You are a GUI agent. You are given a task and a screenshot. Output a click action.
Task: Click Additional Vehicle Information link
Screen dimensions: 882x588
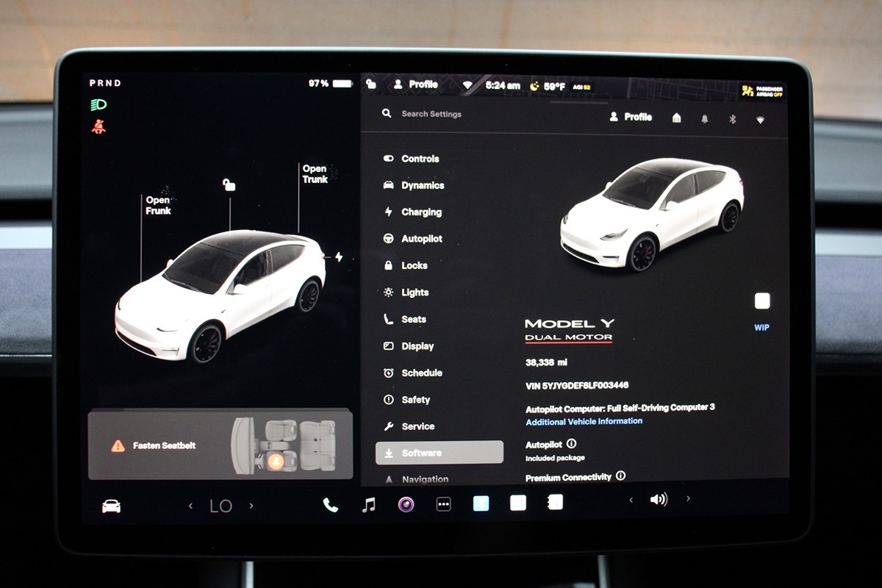click(584, 422)
